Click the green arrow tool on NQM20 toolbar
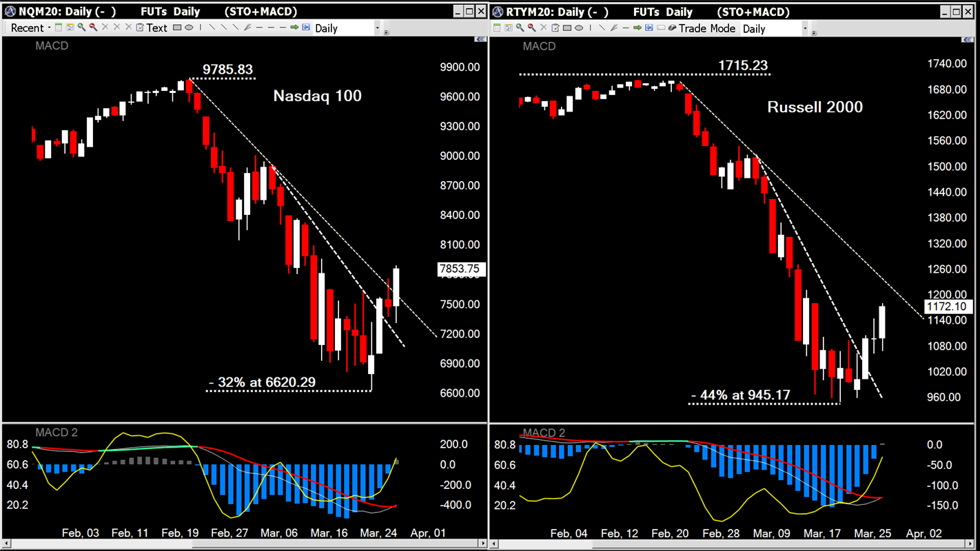This screenshot has height=551, width=980. pos(294,28)
